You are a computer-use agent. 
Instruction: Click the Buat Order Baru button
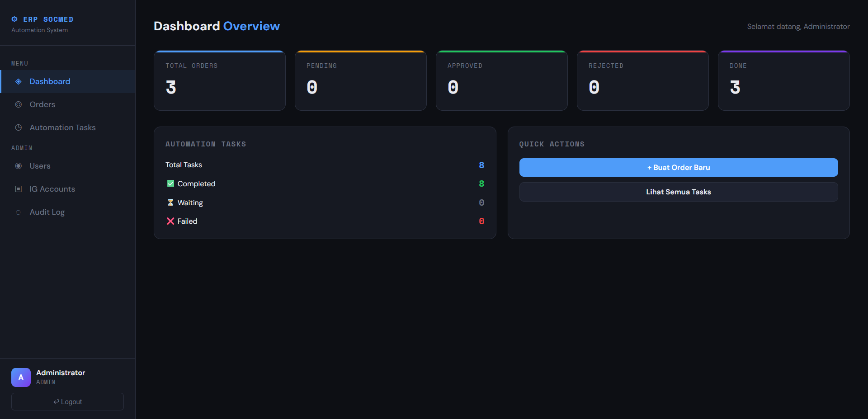679,167
